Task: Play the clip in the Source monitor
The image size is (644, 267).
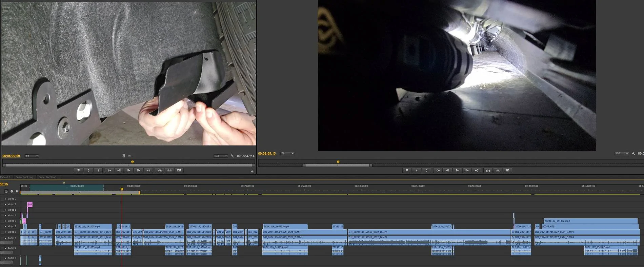Action: [x=129, y=170]
